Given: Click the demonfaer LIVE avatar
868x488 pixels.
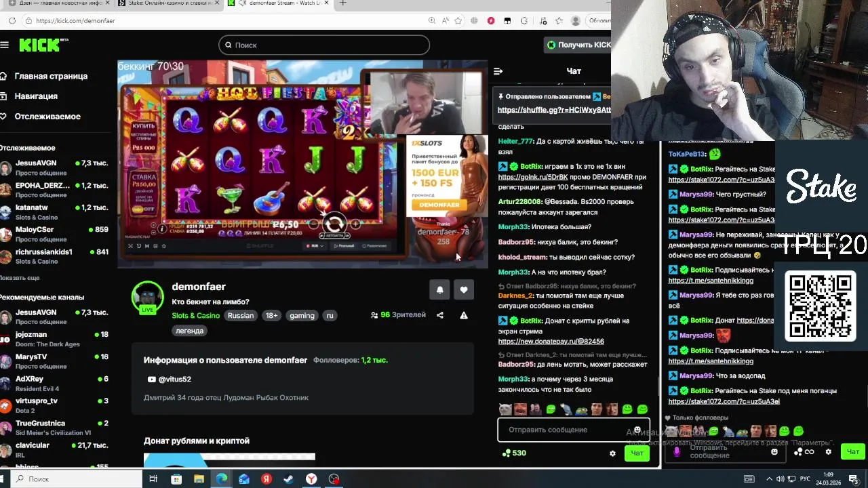Looking at the screenshot, I should click(147, 298).
